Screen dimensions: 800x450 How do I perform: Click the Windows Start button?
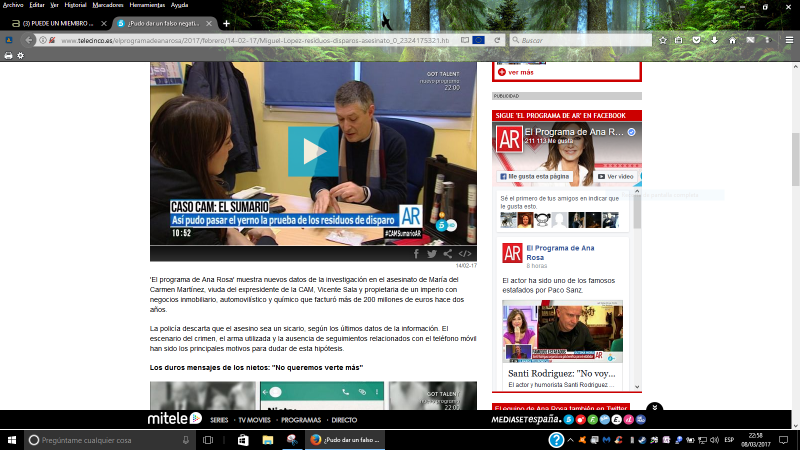[10, 440]
